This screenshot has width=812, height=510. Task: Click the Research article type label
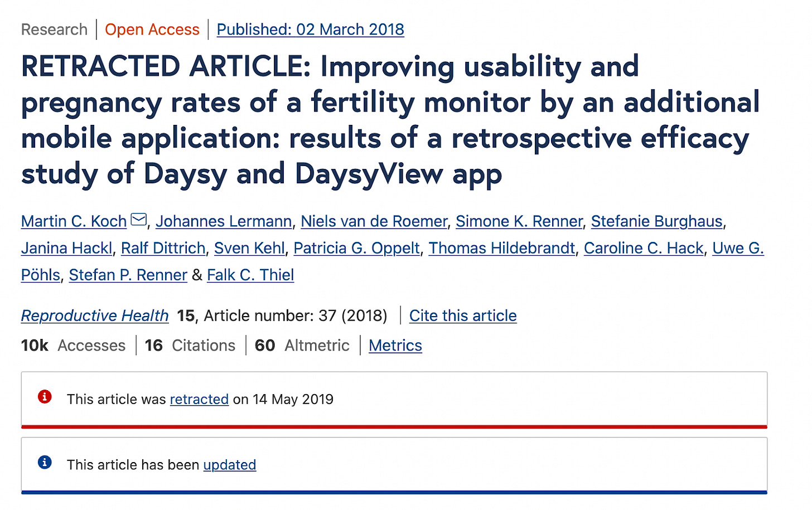click(x=54, y=30)
